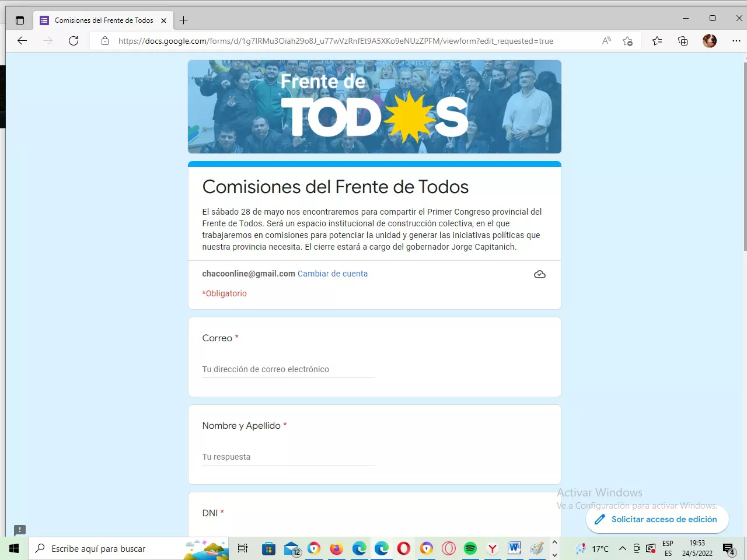Focus the Nombre y Apellido answer field

coord(288,457)
